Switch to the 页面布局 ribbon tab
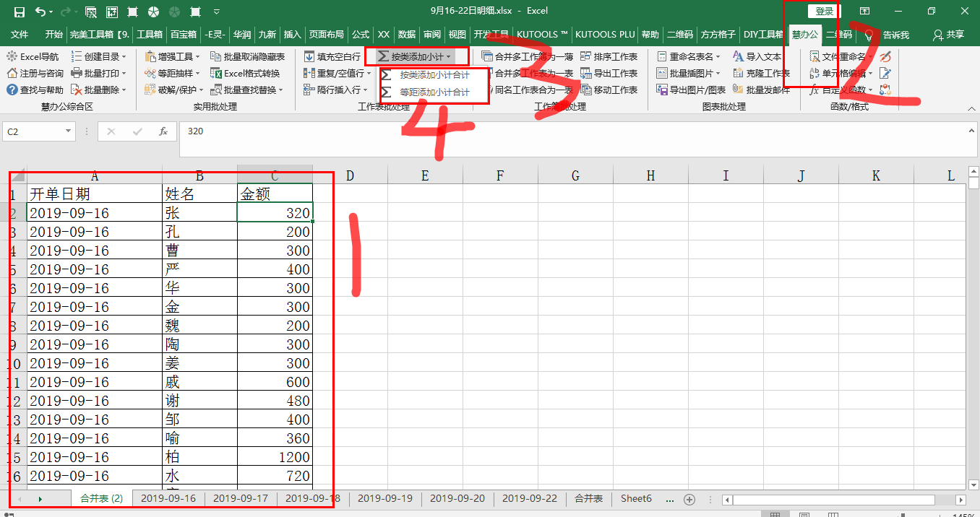Screen dimensions: 980x517 (327, 34)
